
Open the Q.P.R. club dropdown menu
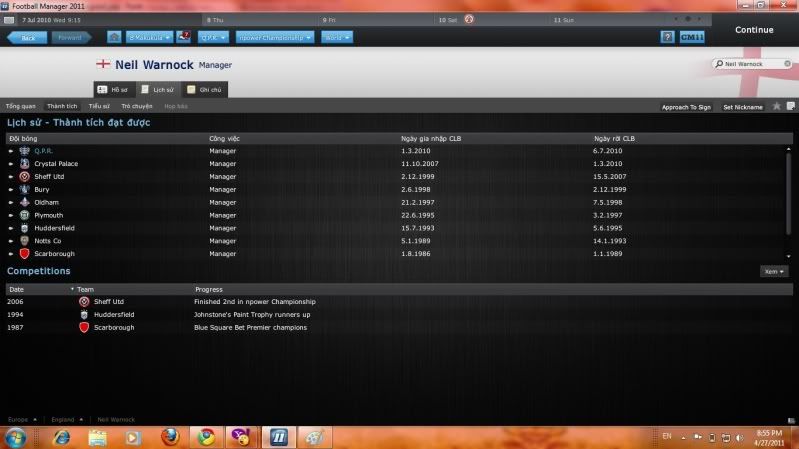[x=213, y=37]
